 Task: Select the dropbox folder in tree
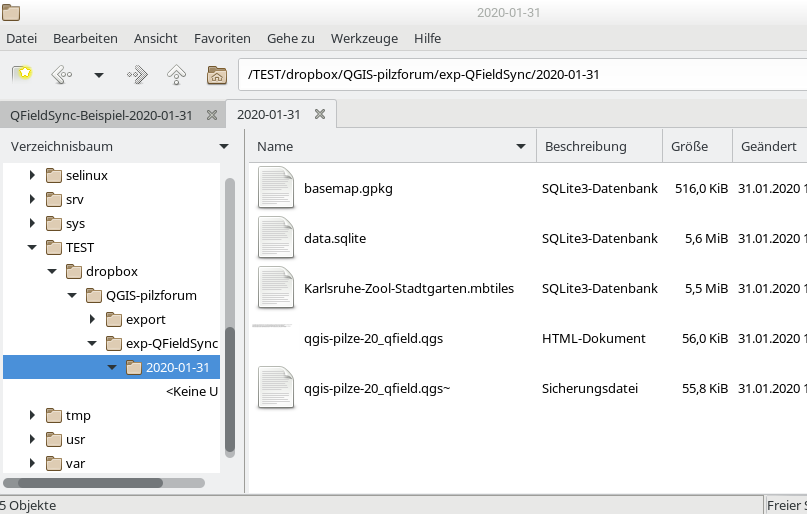click(111, 271)
